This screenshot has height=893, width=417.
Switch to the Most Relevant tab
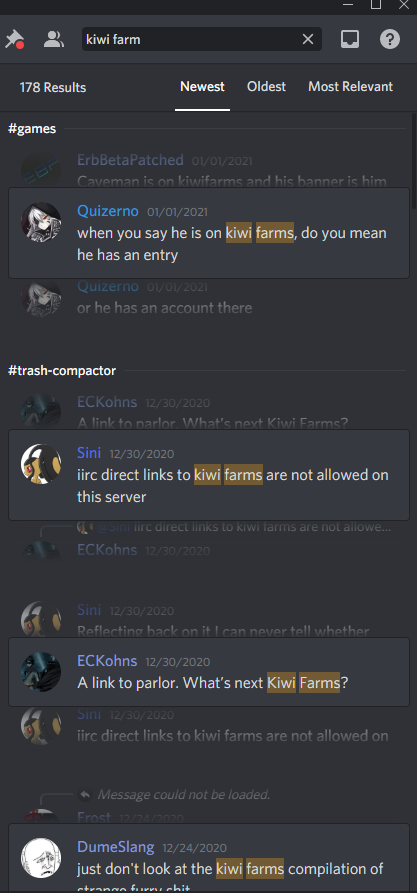[x=350, y=87]
